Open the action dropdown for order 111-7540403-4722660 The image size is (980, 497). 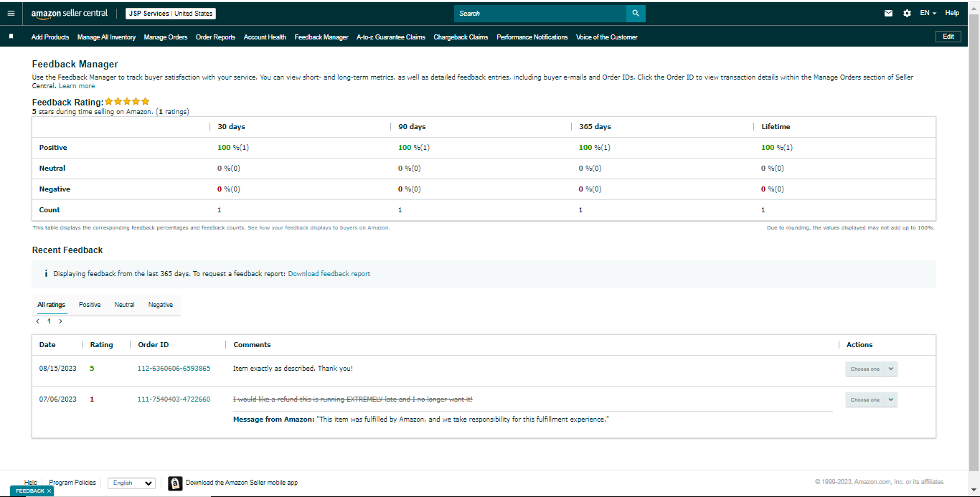[872, 399]
